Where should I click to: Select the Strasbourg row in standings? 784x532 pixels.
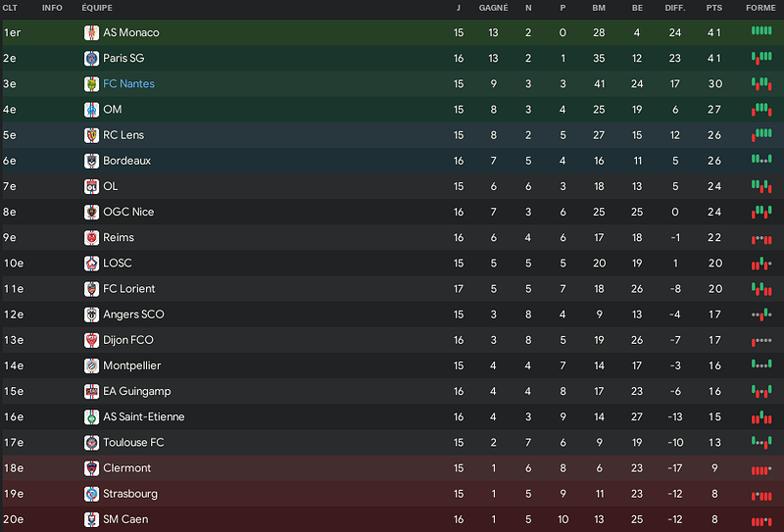tap(392, 494)
